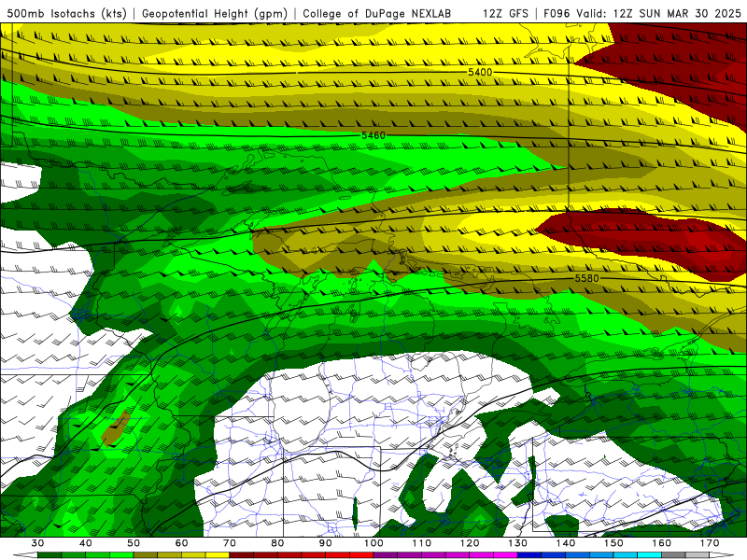
Task: Pick the darkest blue legend swatch right of 130
Action: [529, 555]
